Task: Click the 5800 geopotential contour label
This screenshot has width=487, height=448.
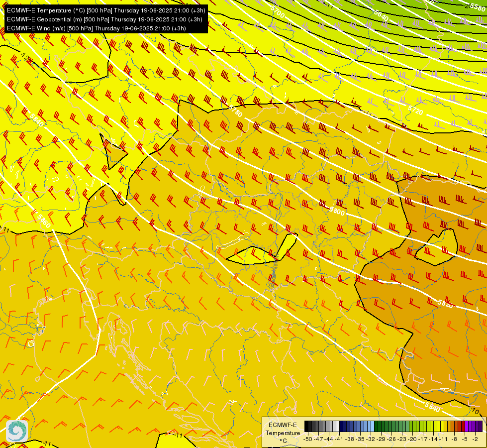Action: coord(337,212)
